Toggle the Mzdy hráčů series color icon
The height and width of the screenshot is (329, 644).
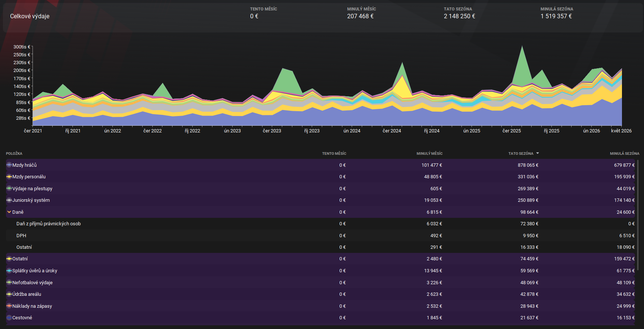coord(9,165)
